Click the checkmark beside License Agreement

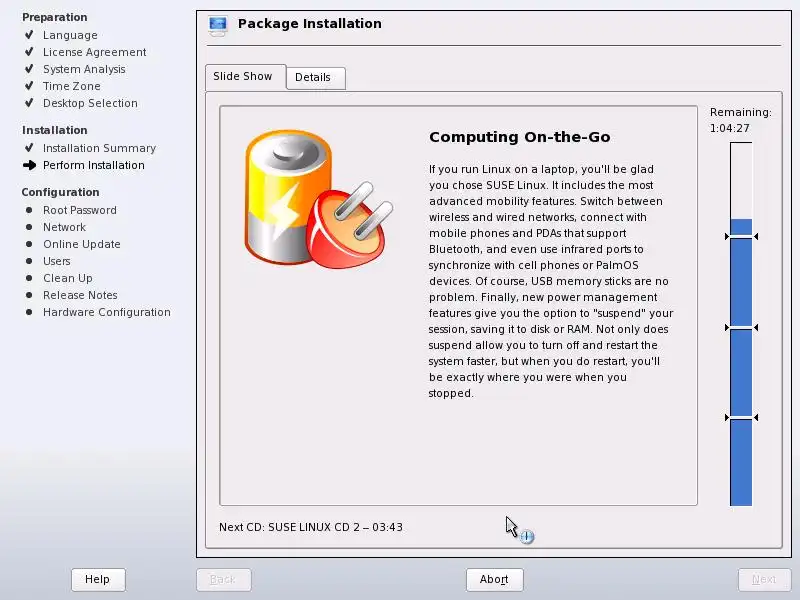point(29,52)
